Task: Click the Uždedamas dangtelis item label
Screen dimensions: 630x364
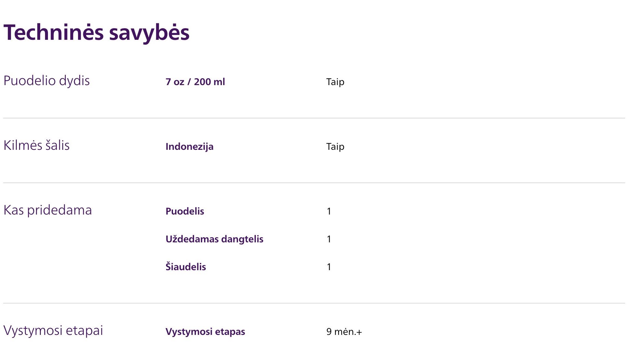Action: pos(214,239)
